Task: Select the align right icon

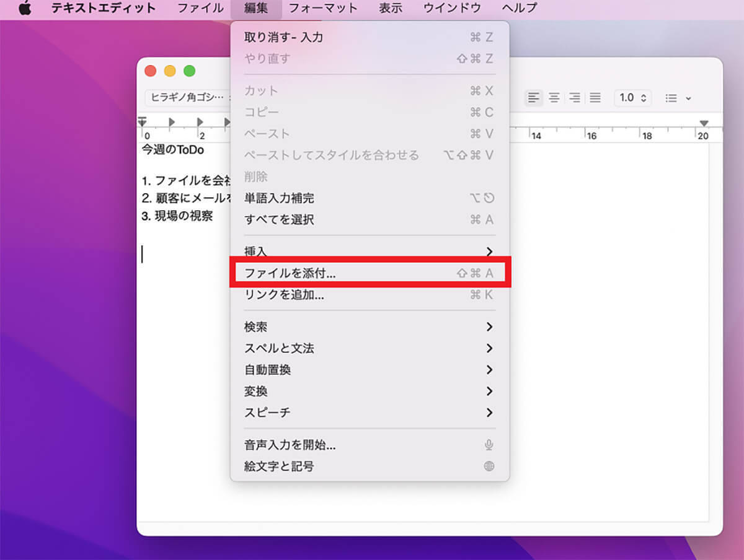Action: coord(575,98)
